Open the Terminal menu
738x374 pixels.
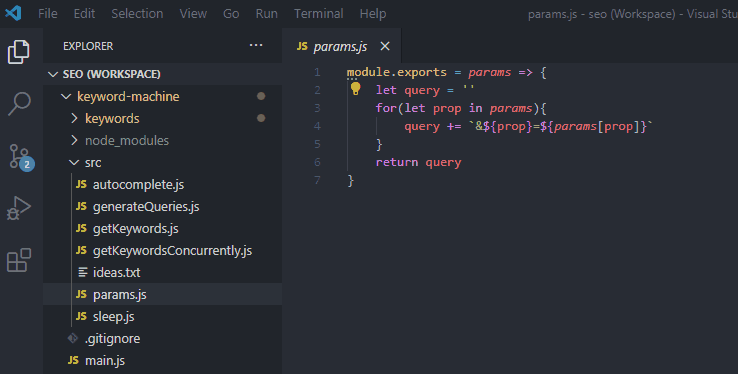tap(319, 14)
